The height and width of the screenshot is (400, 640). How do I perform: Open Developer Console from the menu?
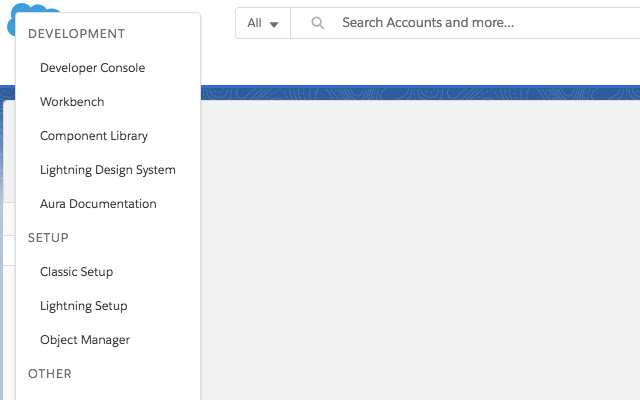92,68
